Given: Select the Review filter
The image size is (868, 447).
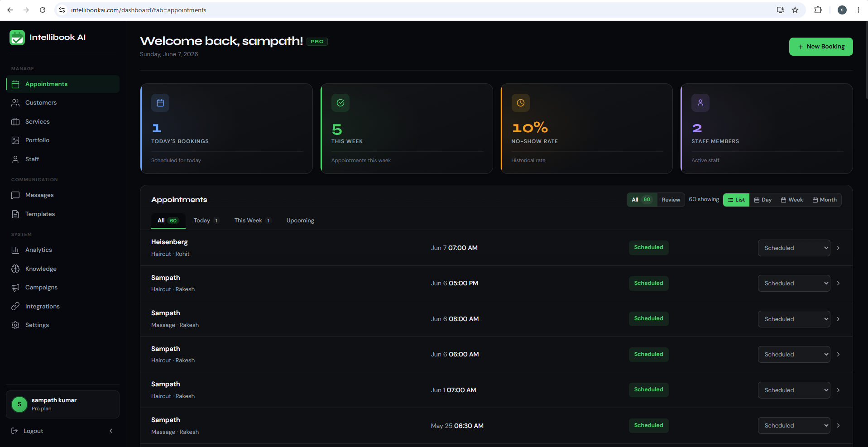Looking at the screenshot, I should coord(671,200).
